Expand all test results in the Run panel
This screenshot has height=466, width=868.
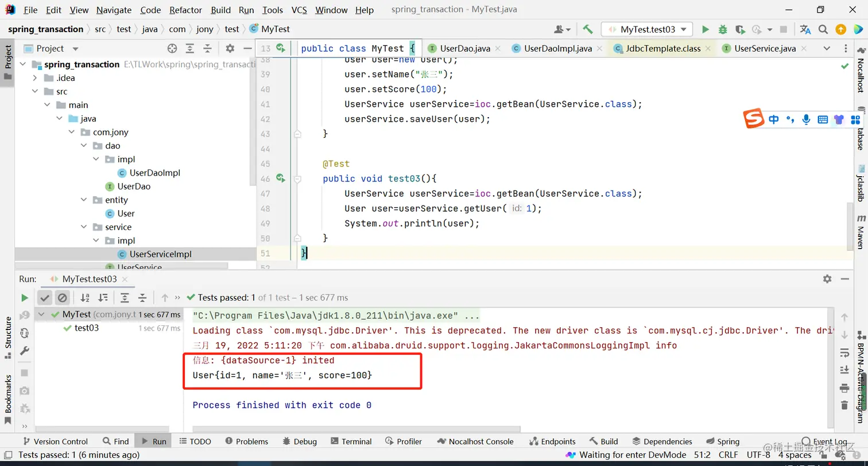point(125,297)
